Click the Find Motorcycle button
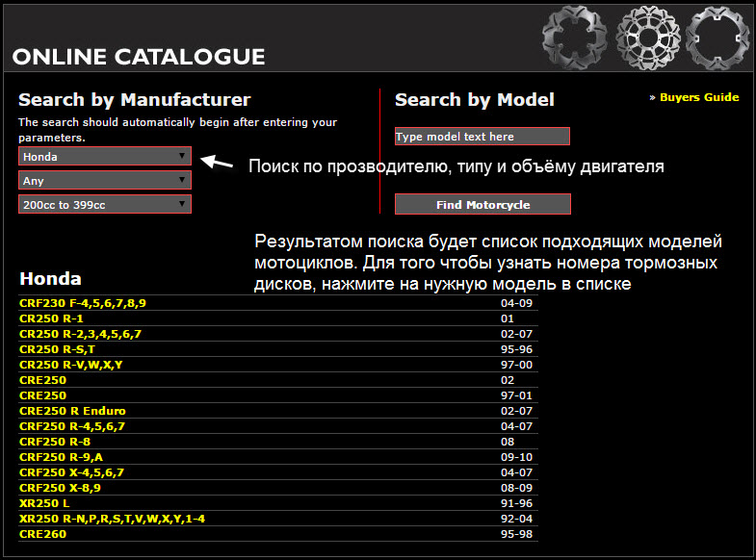 point(482,205)
